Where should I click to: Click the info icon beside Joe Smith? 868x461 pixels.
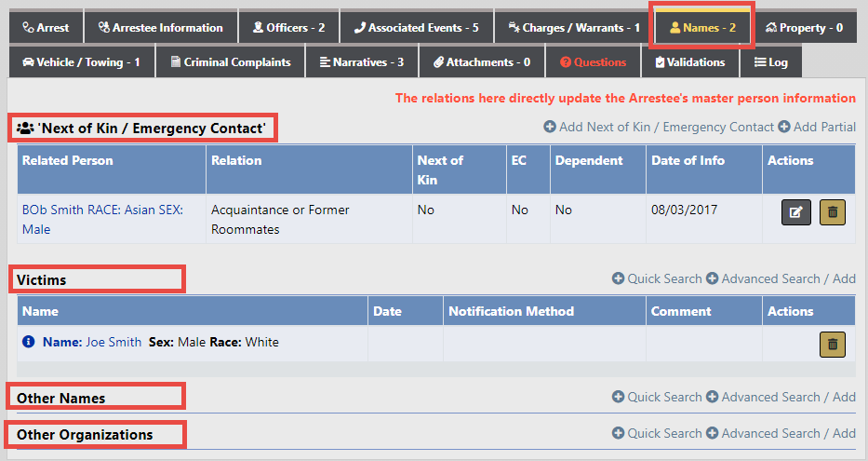[30, 343]
